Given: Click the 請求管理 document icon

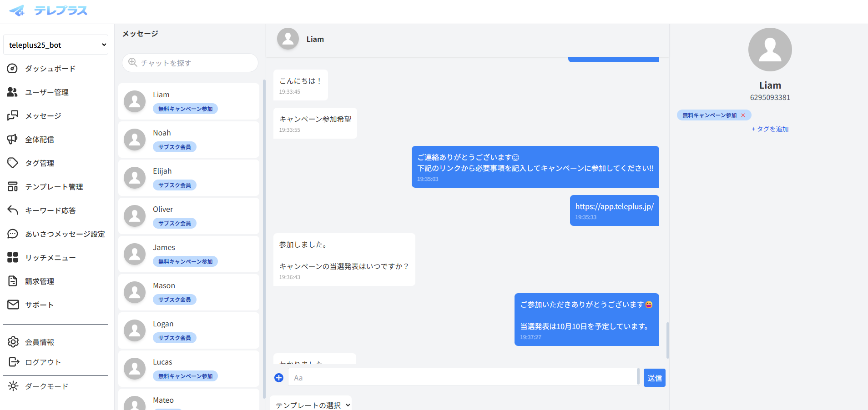Looking at the screenshot, I should pyautogui.click(x=13, y=281).
